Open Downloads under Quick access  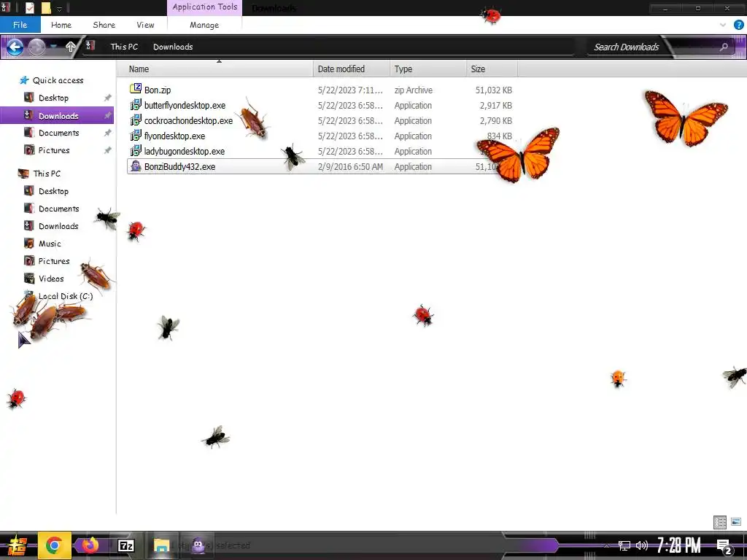tap(58, 116)
